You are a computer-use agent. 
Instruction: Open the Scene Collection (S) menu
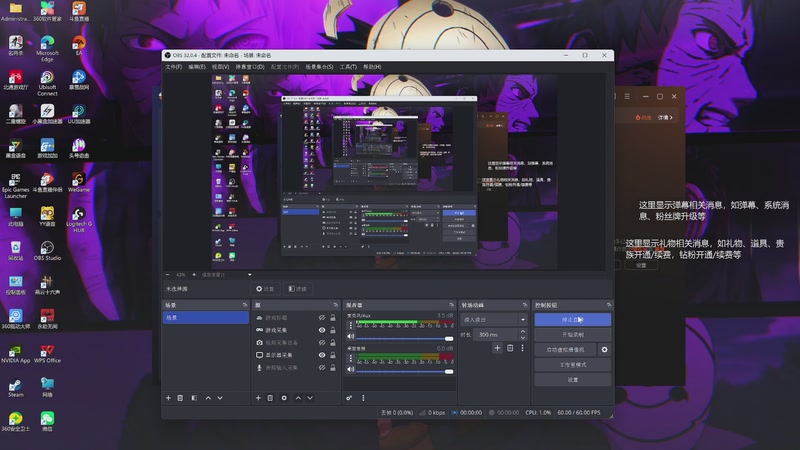point(319,67)
